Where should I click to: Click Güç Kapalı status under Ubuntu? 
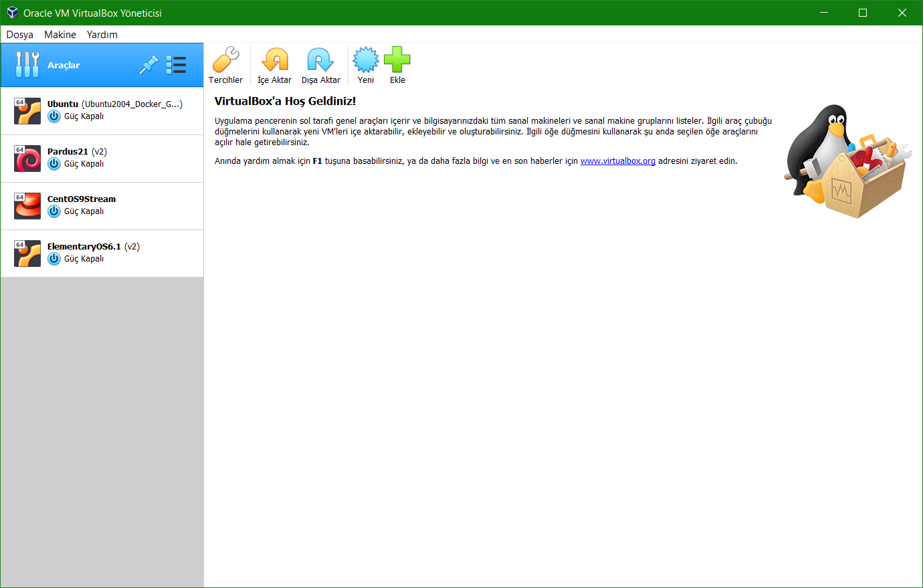[84, 116]
